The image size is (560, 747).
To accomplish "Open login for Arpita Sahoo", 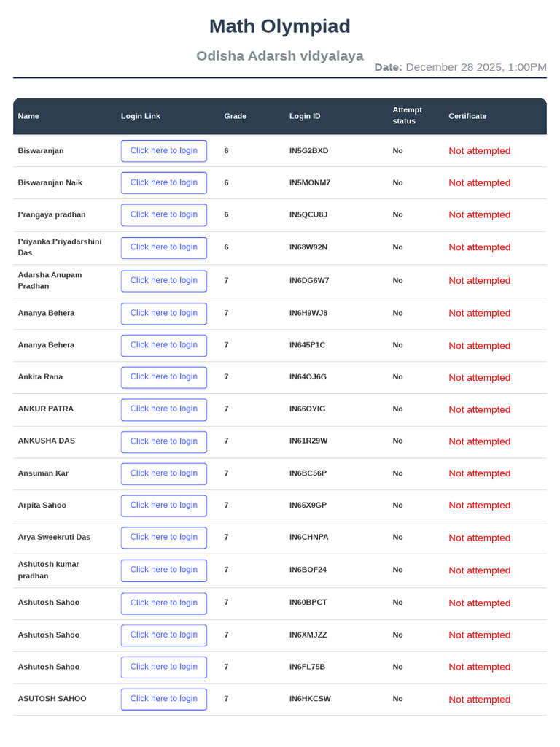I will [x=164, y=506].
